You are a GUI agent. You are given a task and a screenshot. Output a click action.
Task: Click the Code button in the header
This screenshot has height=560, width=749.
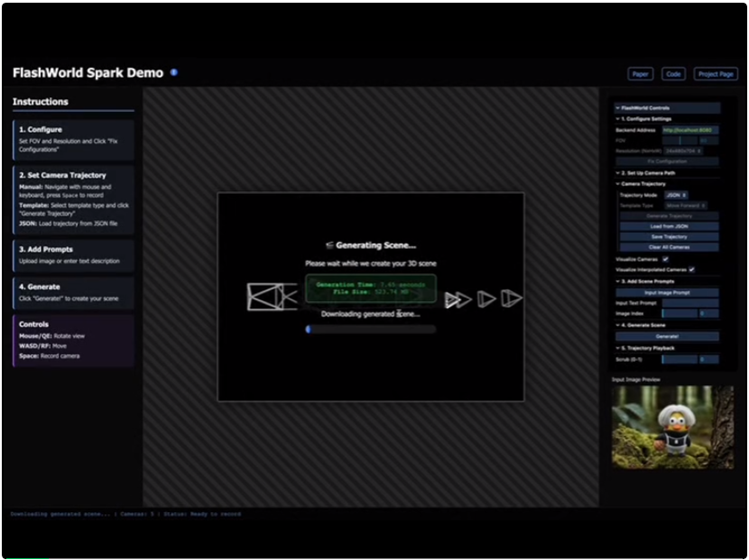click(673, 74)
